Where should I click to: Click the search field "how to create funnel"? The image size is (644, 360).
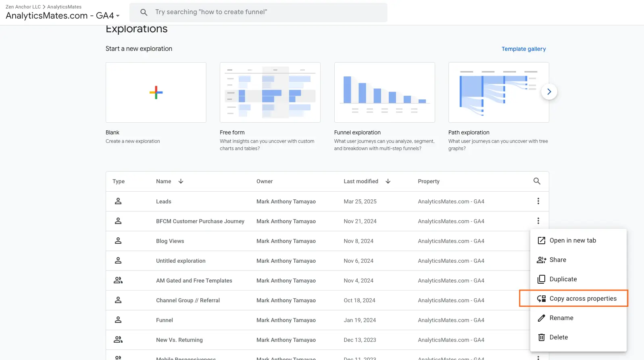pos(258,12)
